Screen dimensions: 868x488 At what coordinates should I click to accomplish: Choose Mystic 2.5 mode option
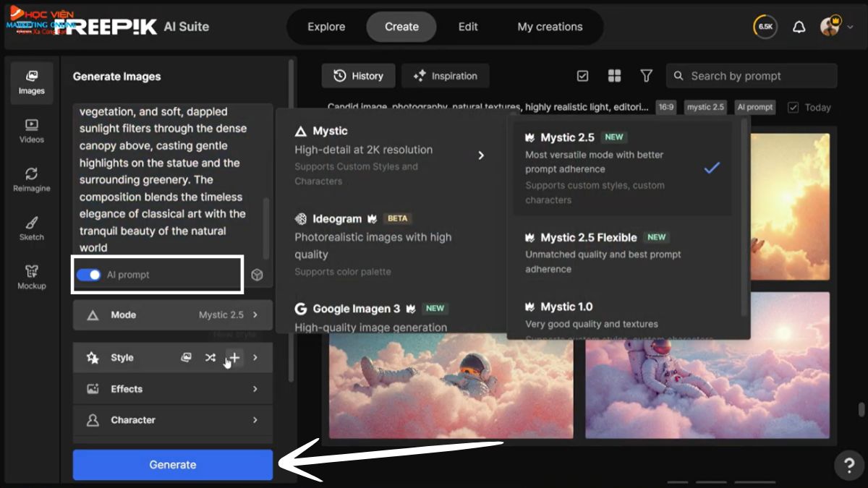(622, 168)
